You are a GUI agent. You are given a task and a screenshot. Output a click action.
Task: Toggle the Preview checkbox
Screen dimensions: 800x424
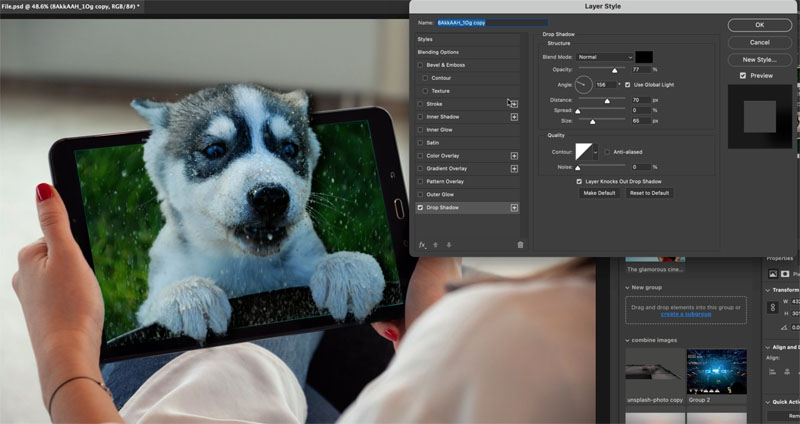(743, 76)
